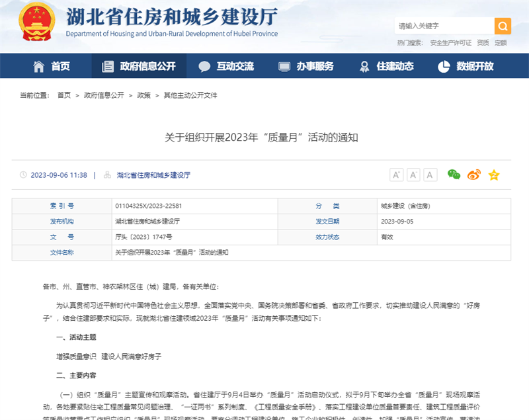Click breadcrumb link 政策
Screen dimensions: 529x420
pyautogui.click(x=144, y=95)
